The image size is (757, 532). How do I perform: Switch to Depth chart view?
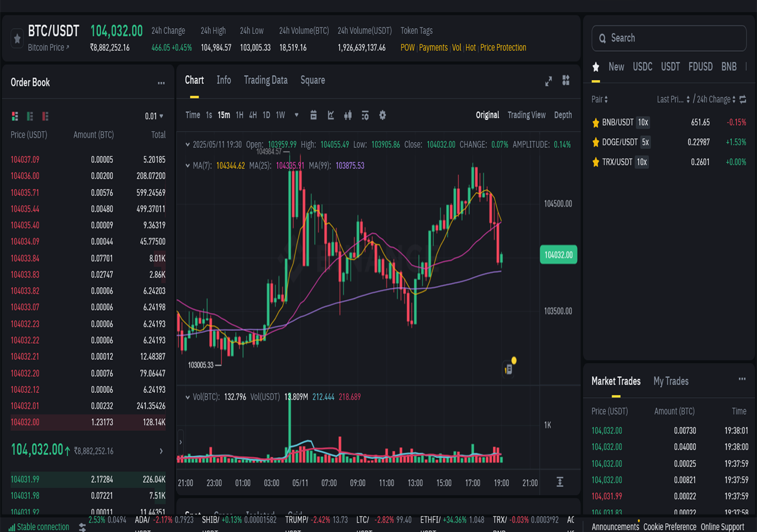point(562,115)
